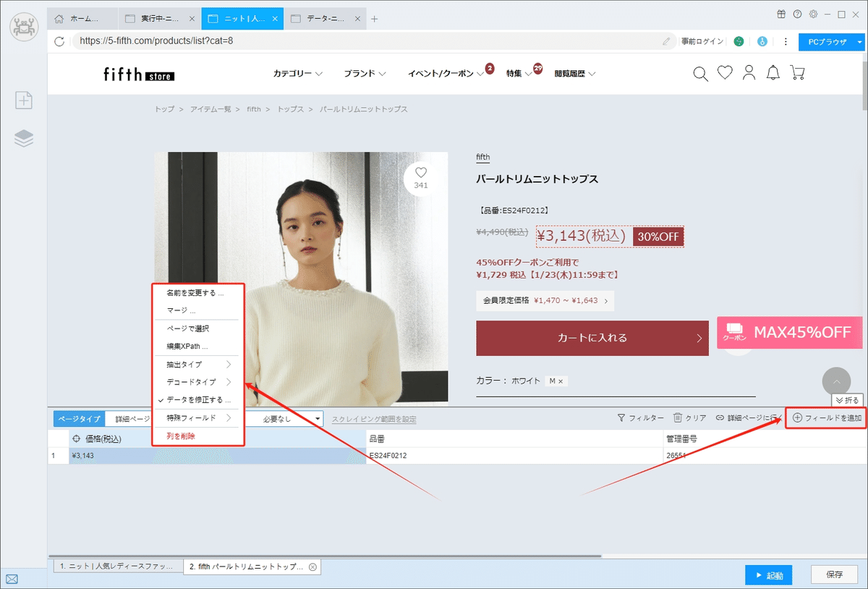868x589 pixels.
Task: Click the green round toolbar icon
Action: [x=739, y=42]
